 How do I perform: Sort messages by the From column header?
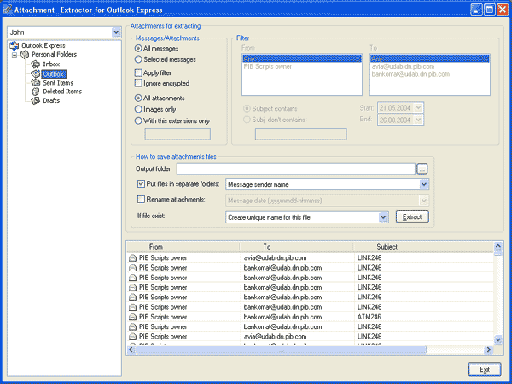[x=183, y=247]
